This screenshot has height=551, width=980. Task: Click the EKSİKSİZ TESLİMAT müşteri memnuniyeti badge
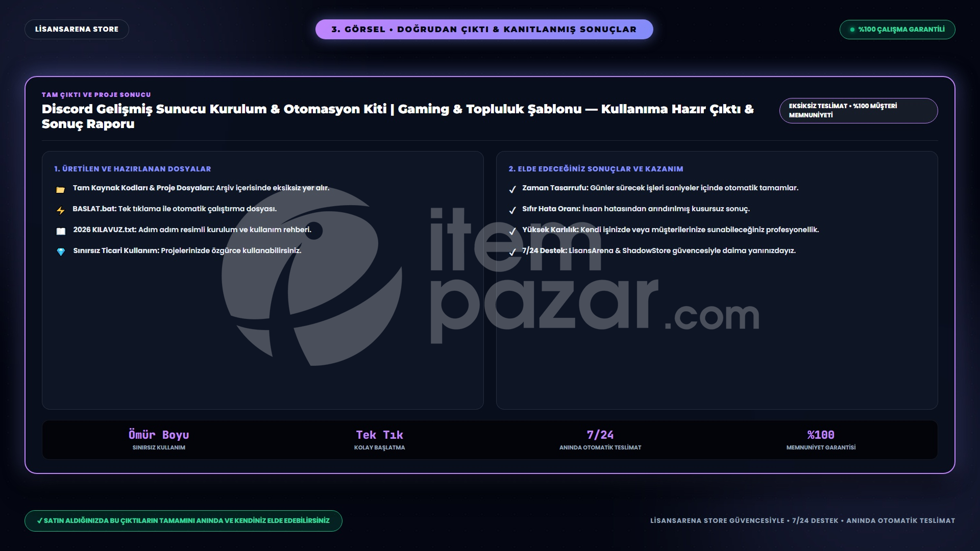tap(859, 111)
